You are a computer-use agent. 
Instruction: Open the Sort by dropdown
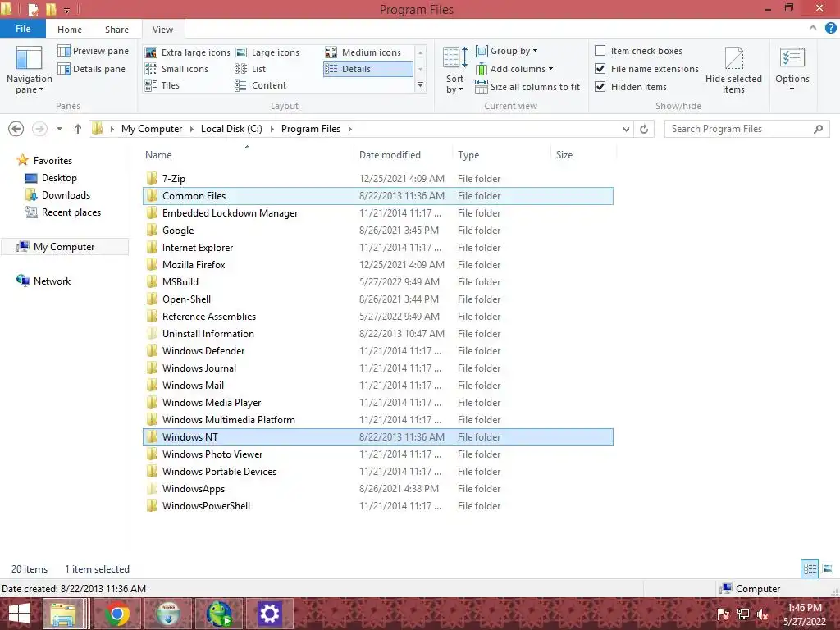pos(454,71)
